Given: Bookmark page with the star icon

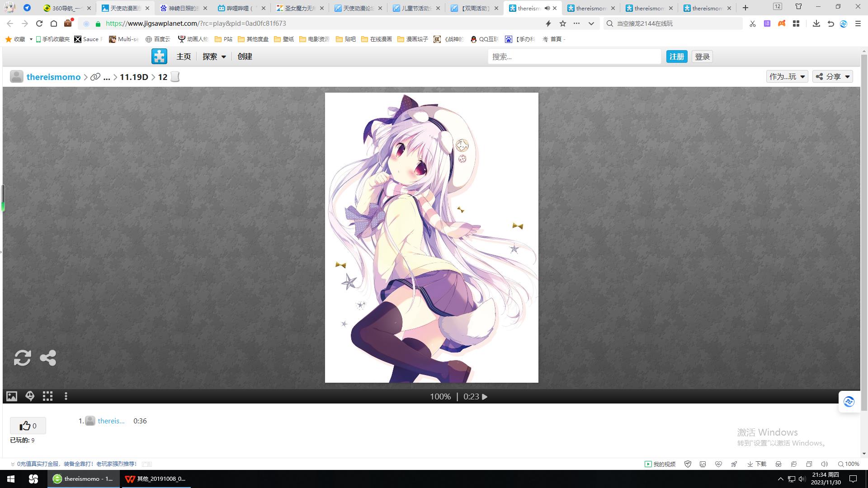Looking at the screenshot, I should [x=563, y=23].
